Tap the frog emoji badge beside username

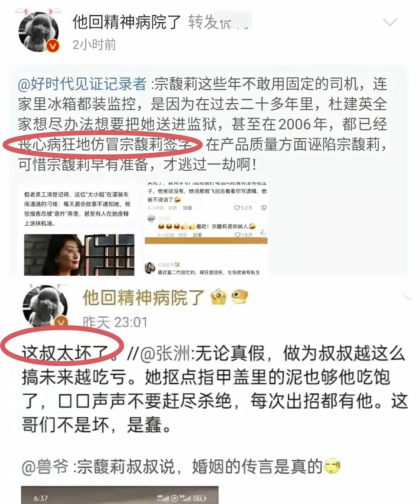point(239,297)
